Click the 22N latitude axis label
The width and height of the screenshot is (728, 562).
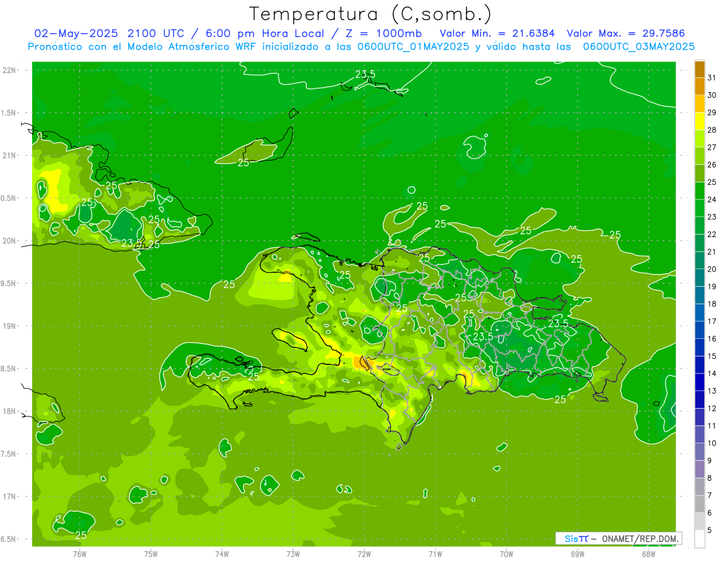pos(8,70)
